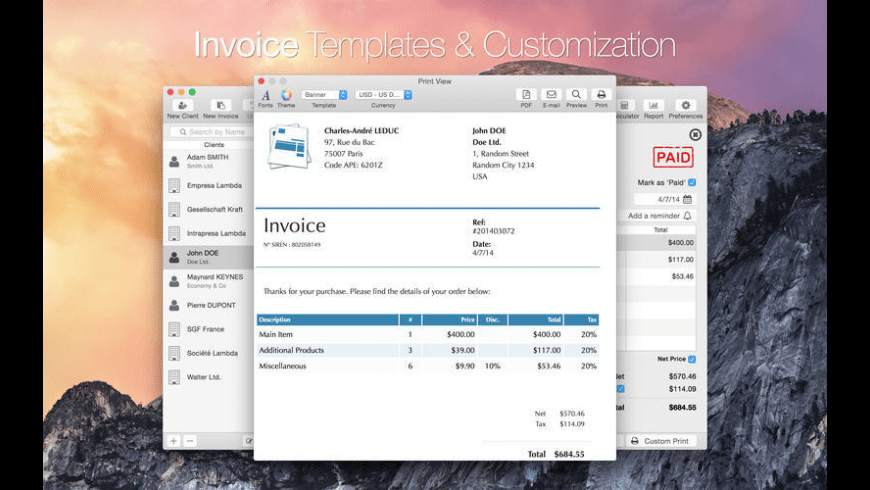Click the Additional Products row description

click(x=291, y=350)
